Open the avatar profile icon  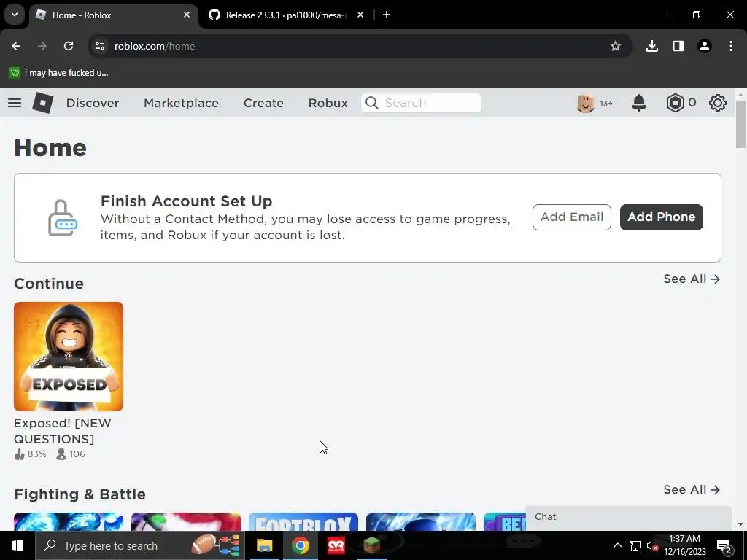click(586, 103)
